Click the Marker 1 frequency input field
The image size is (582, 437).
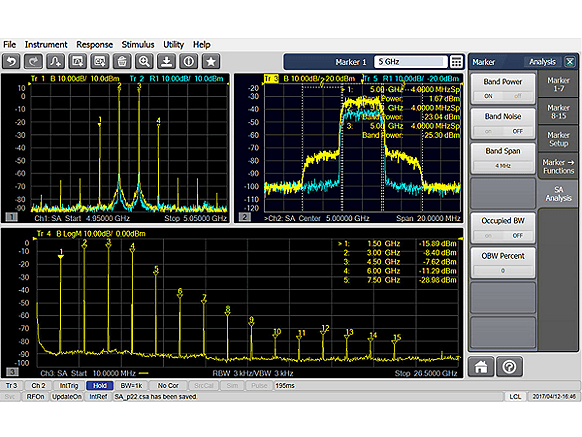tap(410, 62)
